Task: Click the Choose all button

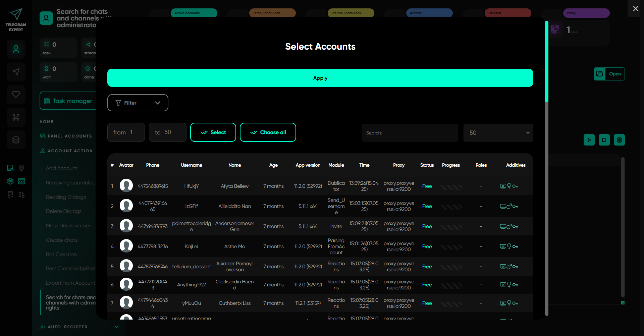Action: [268, 132]
